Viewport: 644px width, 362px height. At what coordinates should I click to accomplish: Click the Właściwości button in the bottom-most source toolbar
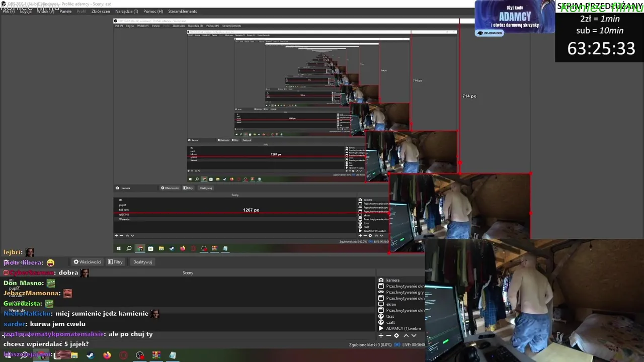tap(87, 262)
